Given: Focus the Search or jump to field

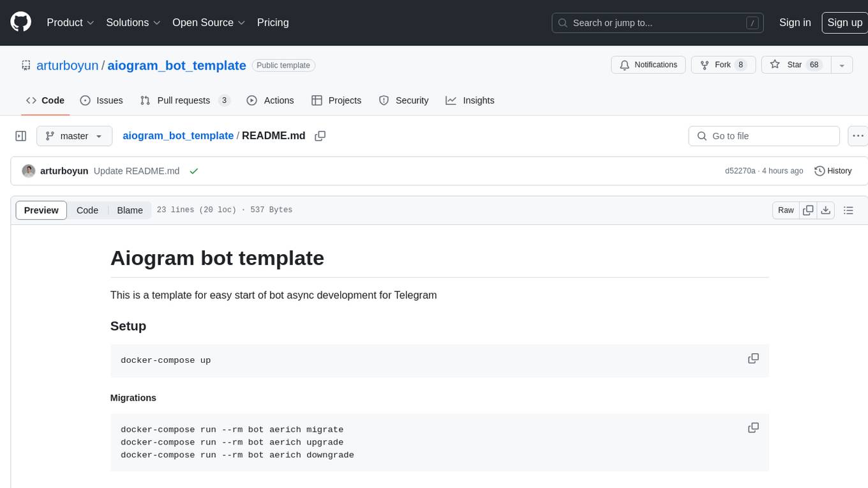Looking at the screenshot, I should pos(659,22).
